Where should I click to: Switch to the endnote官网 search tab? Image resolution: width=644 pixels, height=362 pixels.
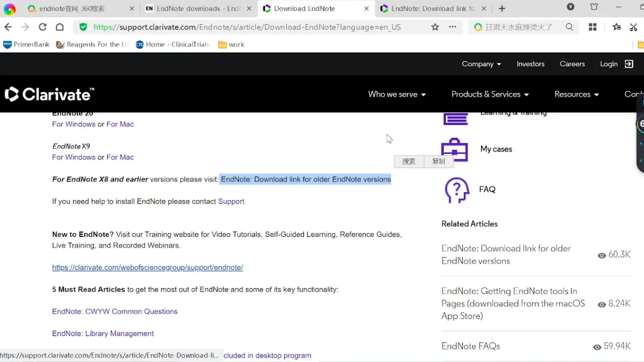tap(80, 9)
